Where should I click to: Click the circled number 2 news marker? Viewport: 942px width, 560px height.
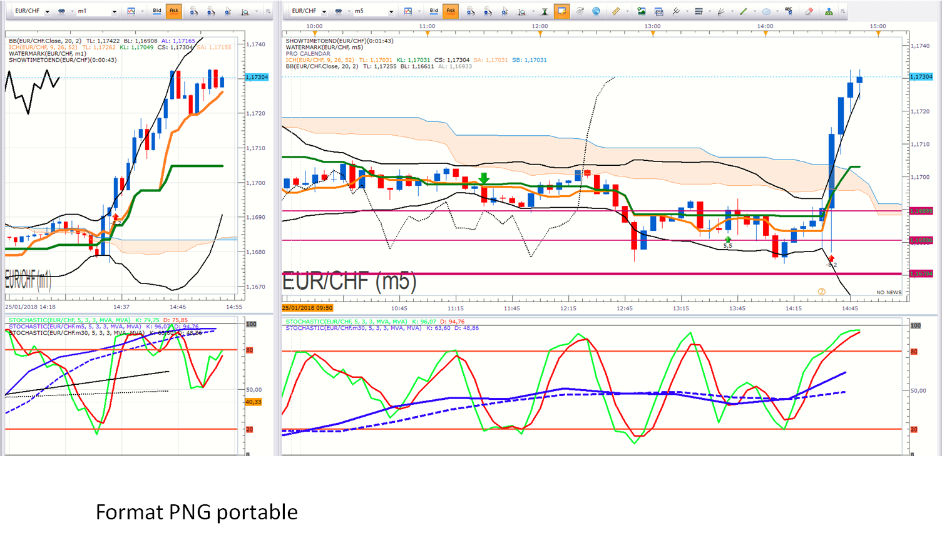pyautogui.click(x=822, y=292)
